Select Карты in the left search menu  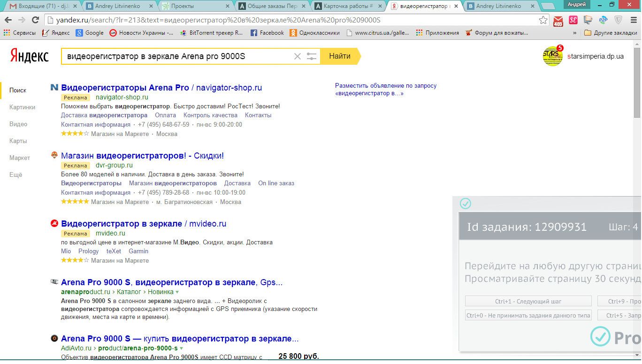(x=18, y=141)
